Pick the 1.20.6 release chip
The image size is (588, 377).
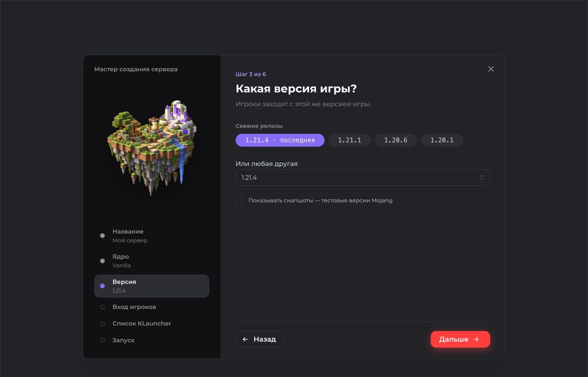[396, 140]
